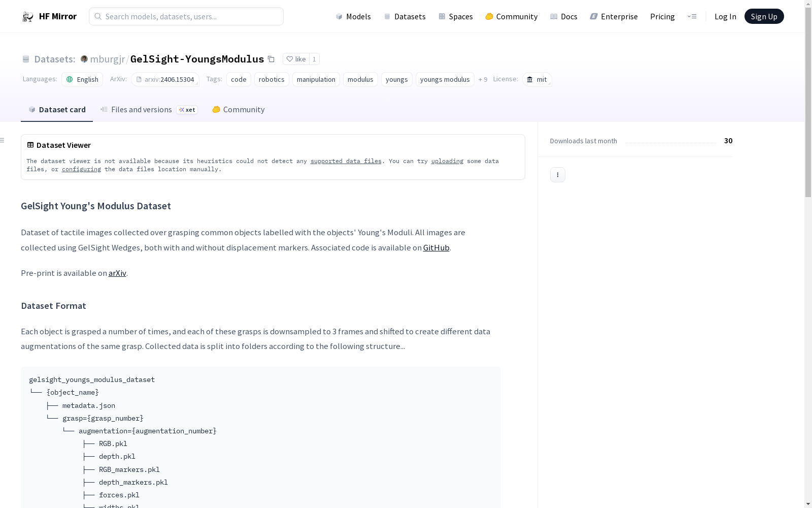Click the Dataset Format heading
This screenshot has height=508, width=812.
53,306
